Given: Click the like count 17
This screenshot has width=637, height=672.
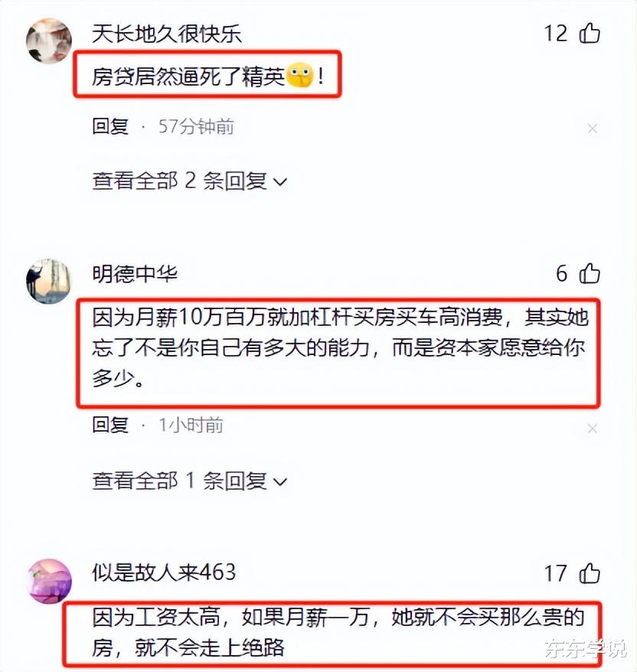Looking at the screenshot, I should click(556, 573).
